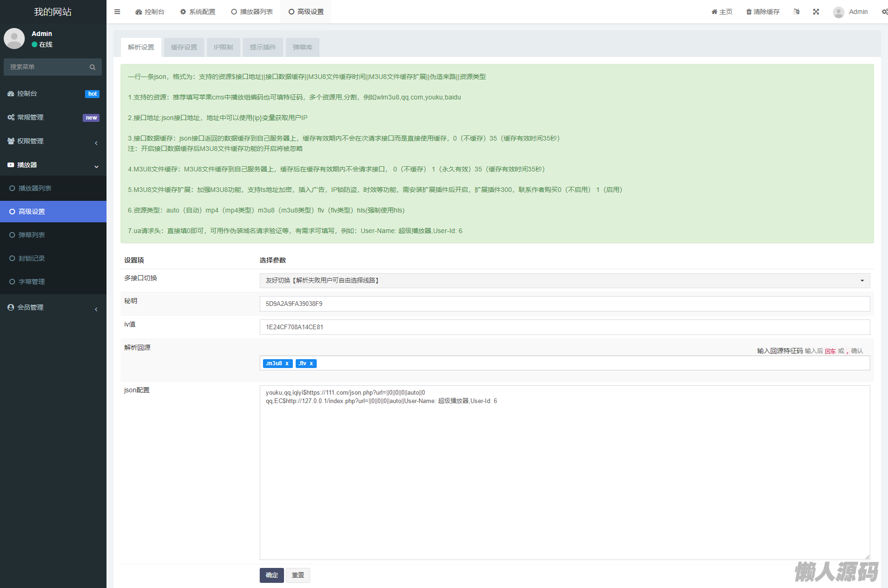
Task: Remove the .m3u8 tag with its x
Action: tap(287, 363)
